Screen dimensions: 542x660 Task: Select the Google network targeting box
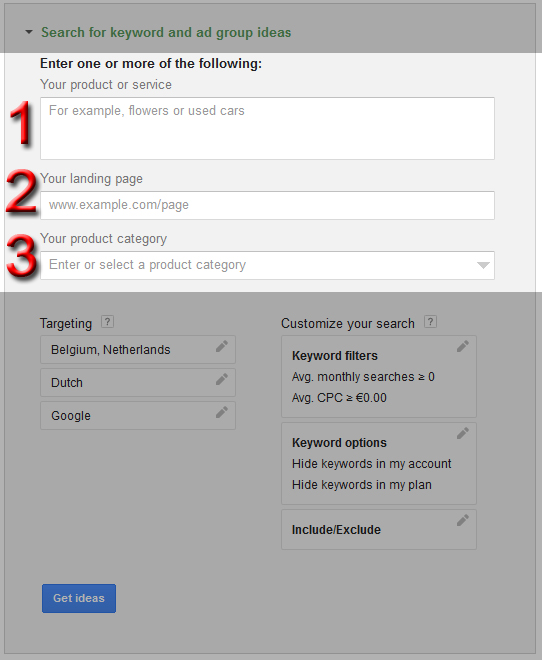pyautogui.click(x=138, y=415)
